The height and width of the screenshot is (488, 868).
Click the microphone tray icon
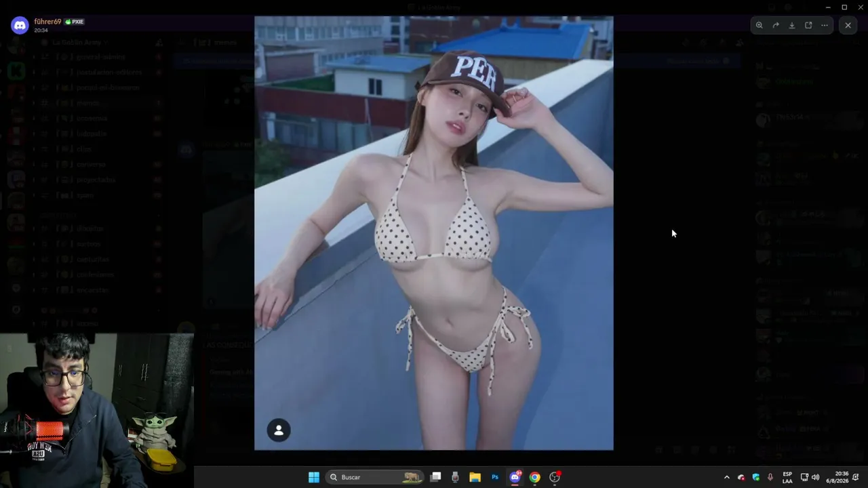coord(770,477)
